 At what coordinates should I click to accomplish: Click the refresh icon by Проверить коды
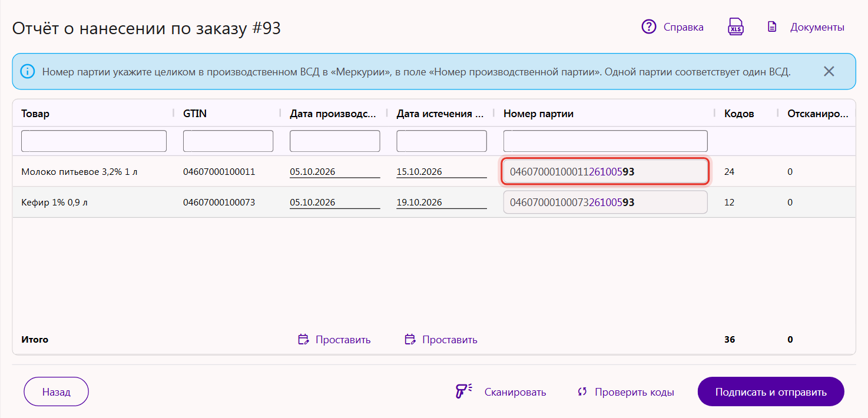click(x=582, y=392)
